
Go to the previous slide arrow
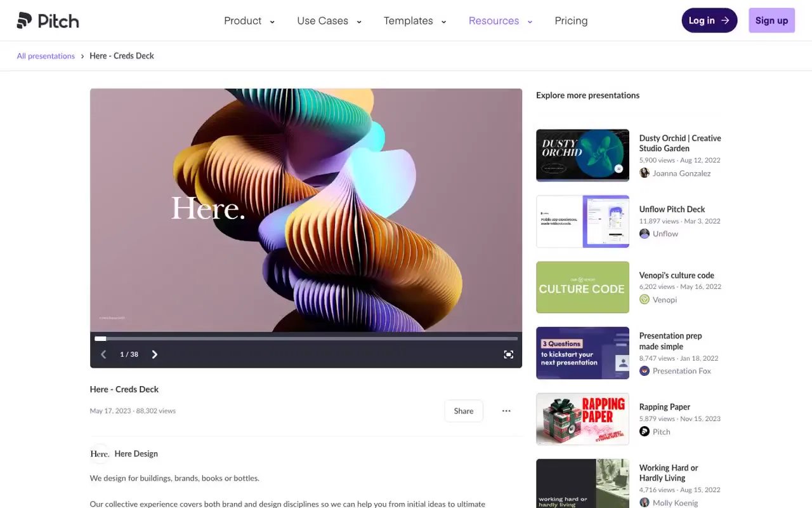[x=103, y=354]
